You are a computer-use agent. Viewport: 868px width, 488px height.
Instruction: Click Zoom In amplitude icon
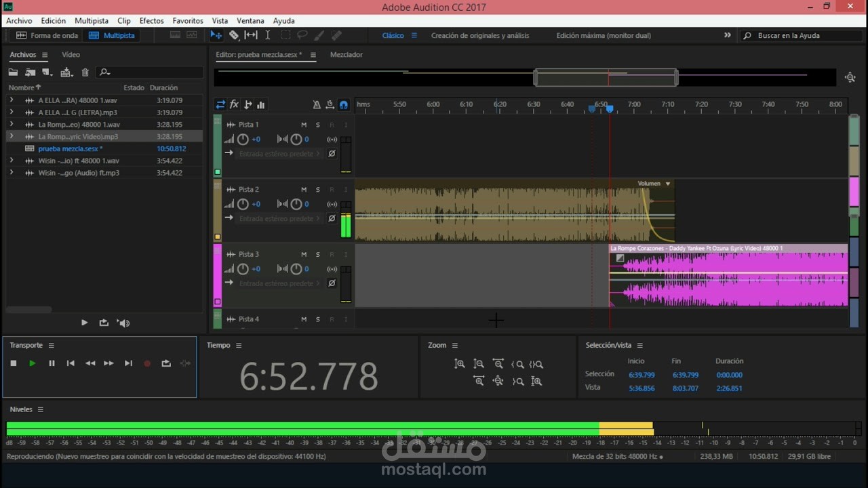pos(460,364)
